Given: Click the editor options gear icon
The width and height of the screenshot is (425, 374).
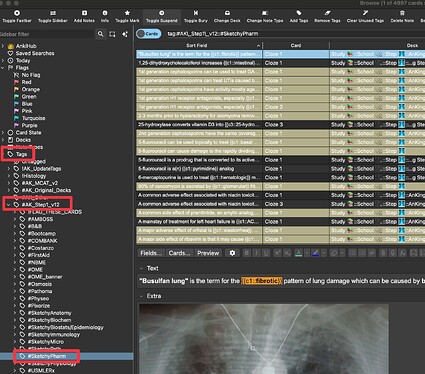Looking at the screenshot, I should [232, 253].
